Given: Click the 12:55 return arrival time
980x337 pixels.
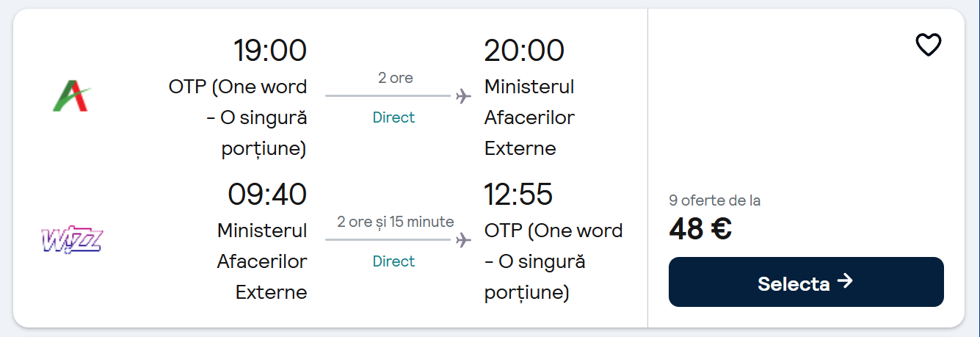Looking at the screenshot, I should 518,195.
